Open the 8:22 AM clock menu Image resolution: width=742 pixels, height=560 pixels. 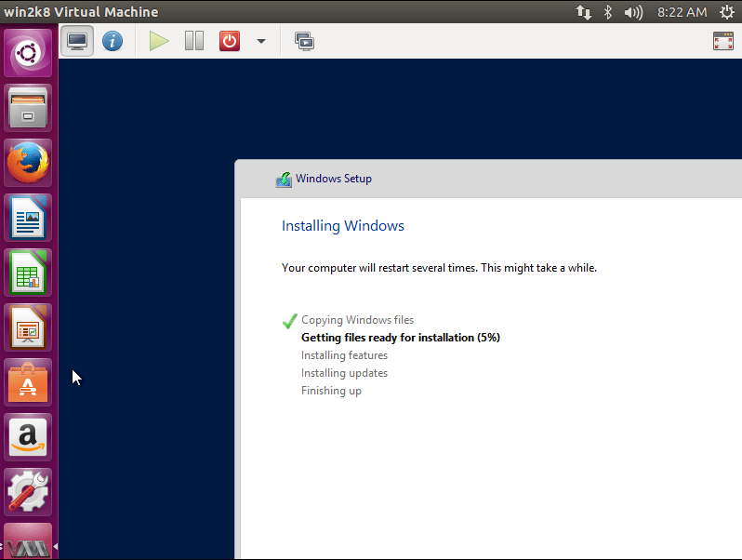point(682,12)
